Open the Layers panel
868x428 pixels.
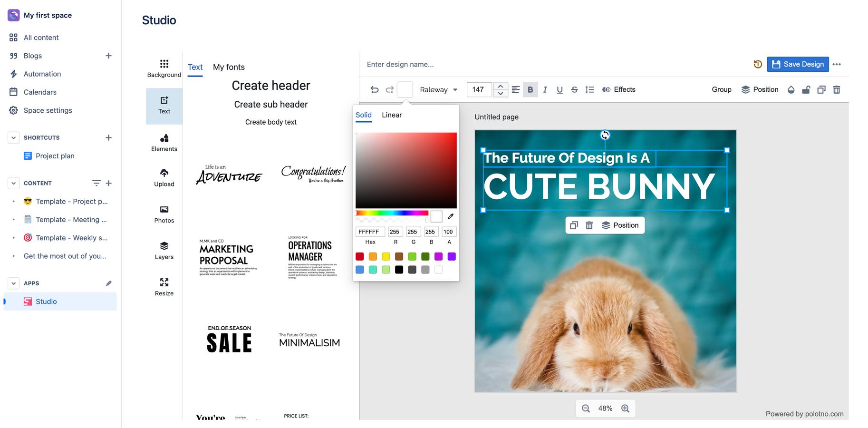[x=164, y=251]
